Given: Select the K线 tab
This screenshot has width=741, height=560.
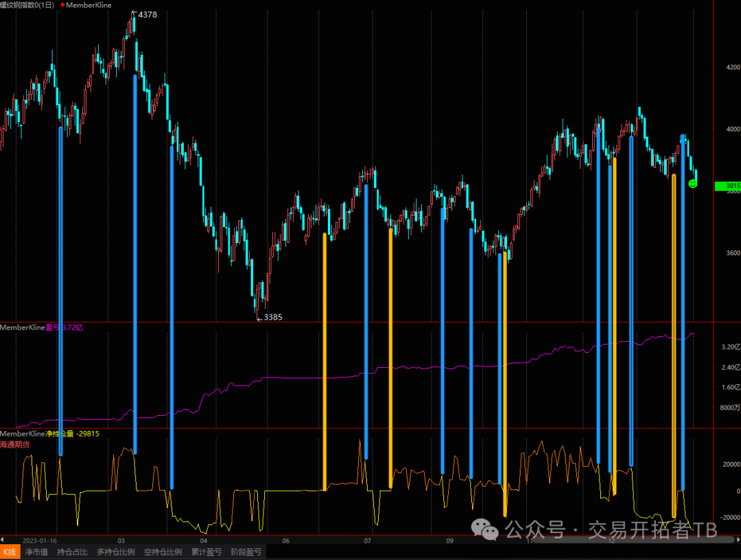Looking at the screenshot, I should click(10, 552).
